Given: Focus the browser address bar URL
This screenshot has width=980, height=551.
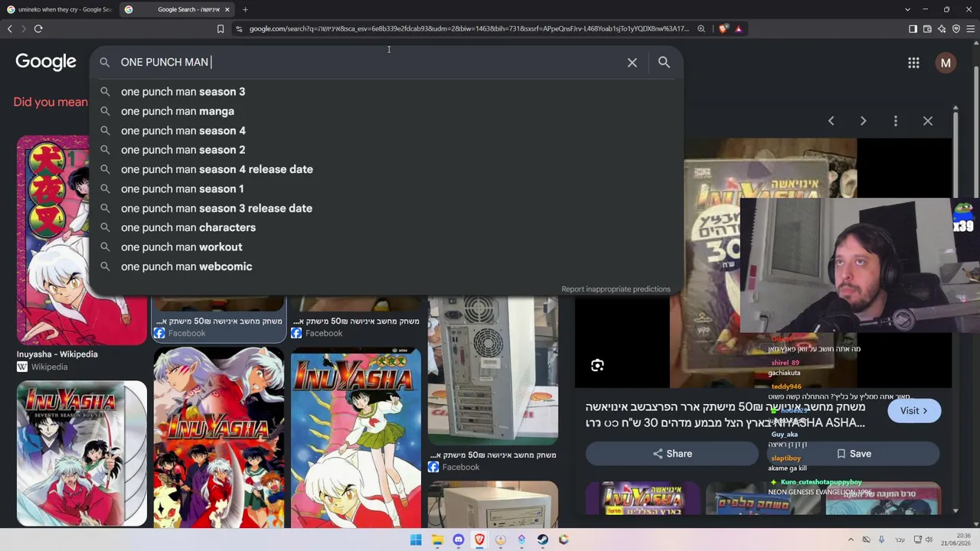Looking at the screenshot, I should coord(469,29).
